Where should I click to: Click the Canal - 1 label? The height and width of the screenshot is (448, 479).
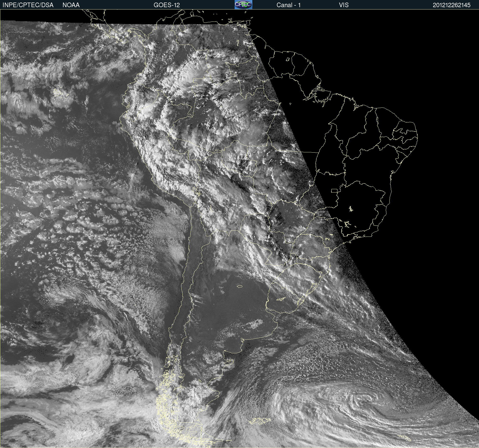tap(288, 5)
